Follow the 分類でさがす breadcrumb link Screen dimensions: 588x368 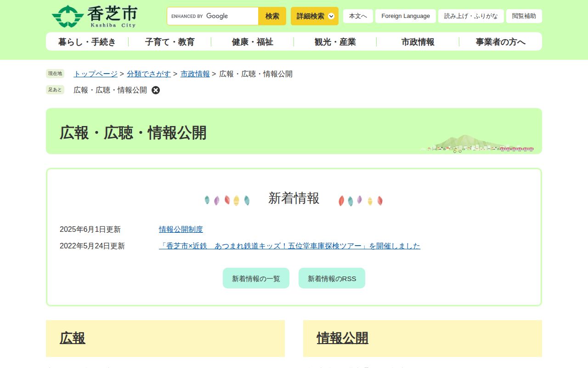[x=149, y=74]
